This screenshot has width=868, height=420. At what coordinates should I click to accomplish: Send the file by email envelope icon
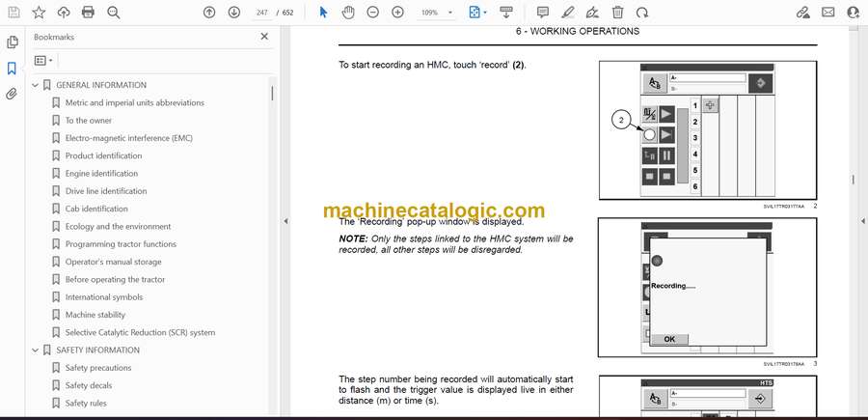coord(828,13)
